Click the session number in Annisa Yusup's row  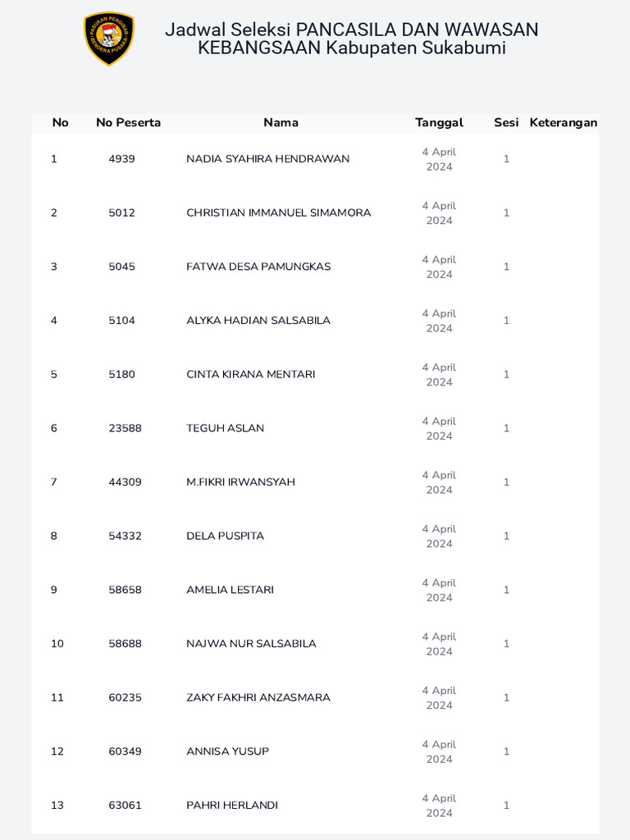(506, 751)
